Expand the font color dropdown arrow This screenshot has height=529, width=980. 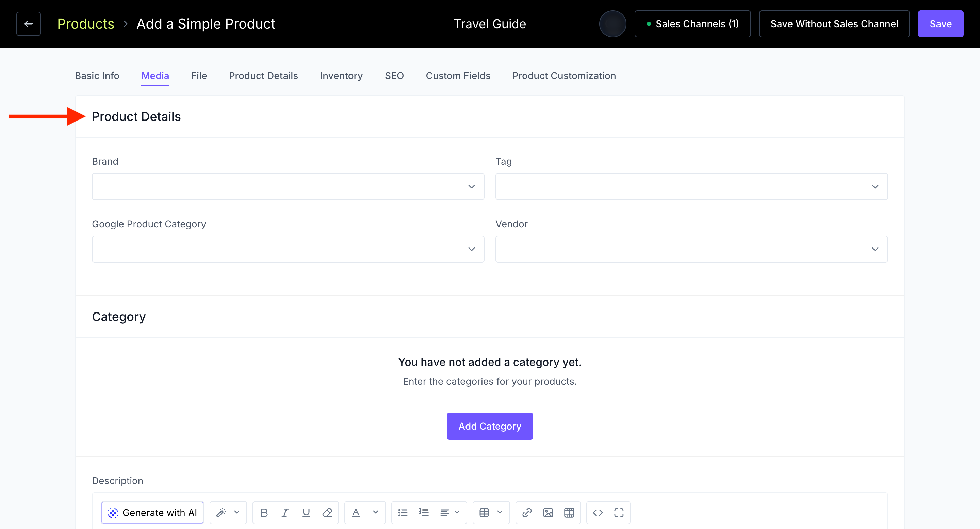(375, 512)
